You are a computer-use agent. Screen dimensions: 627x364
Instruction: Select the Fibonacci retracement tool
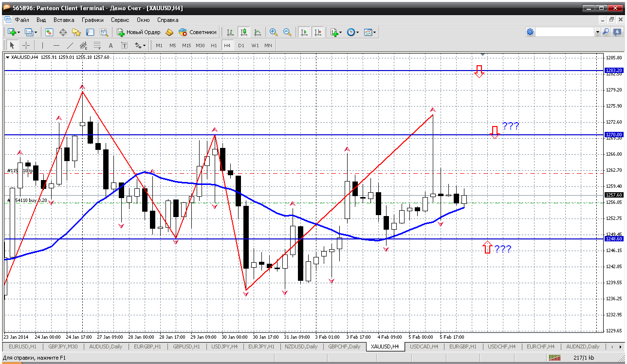click(97, 45)
